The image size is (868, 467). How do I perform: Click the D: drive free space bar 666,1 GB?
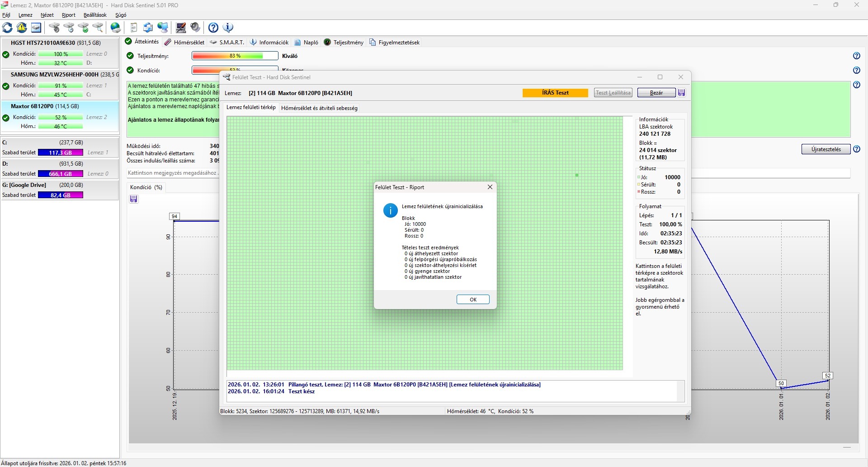click(x=61, y=174)
